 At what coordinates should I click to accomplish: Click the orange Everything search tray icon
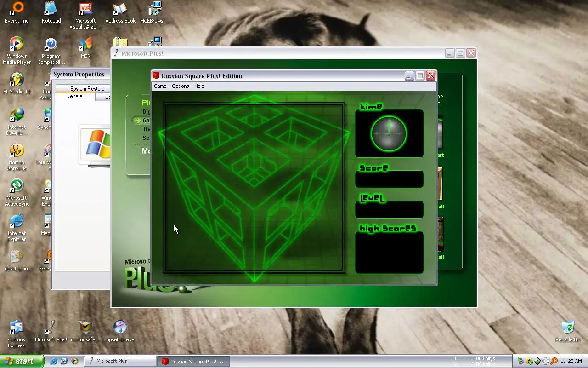(554, 361)
